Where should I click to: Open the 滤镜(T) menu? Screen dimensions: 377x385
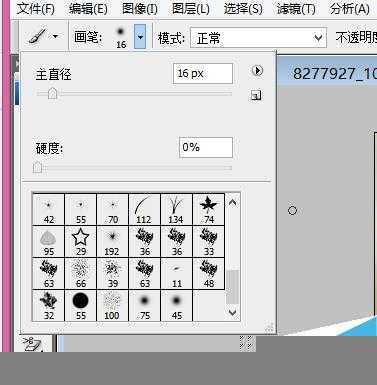296,9
